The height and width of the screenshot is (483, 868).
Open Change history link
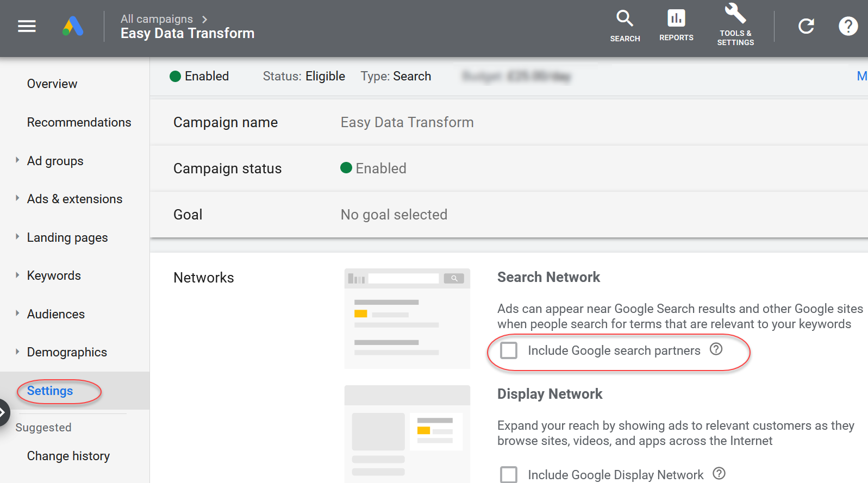coord(68,456)
